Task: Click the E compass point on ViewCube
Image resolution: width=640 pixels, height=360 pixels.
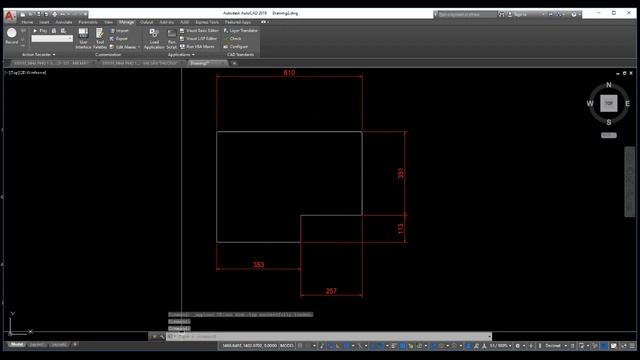Action: tap(627, 103)
